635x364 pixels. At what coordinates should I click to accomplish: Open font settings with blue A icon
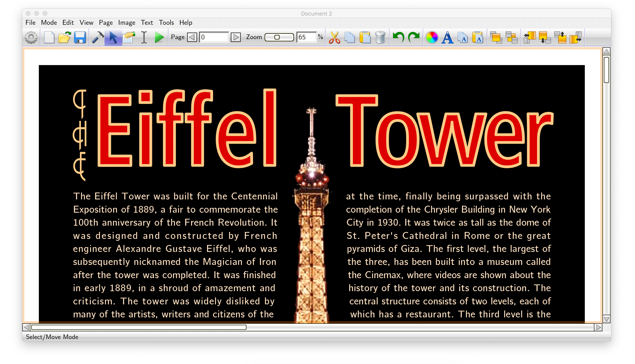(x=447, y=38)
